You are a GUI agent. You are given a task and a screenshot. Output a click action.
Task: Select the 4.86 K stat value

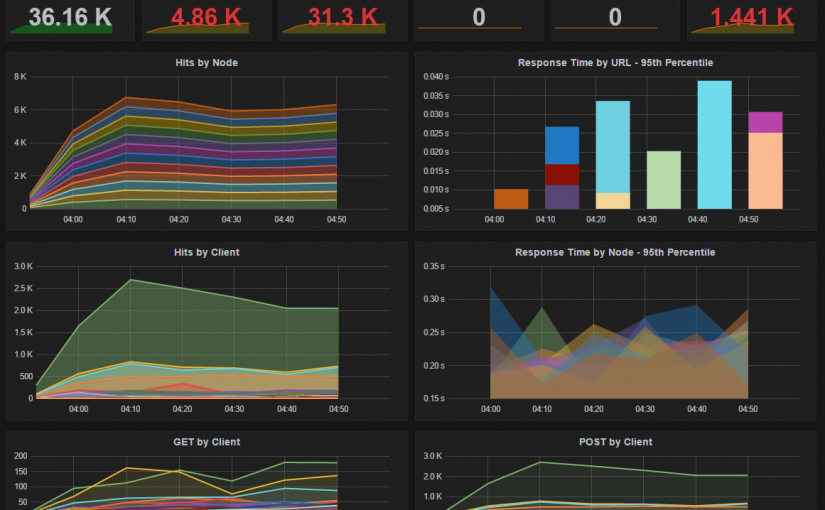point(204,17)
